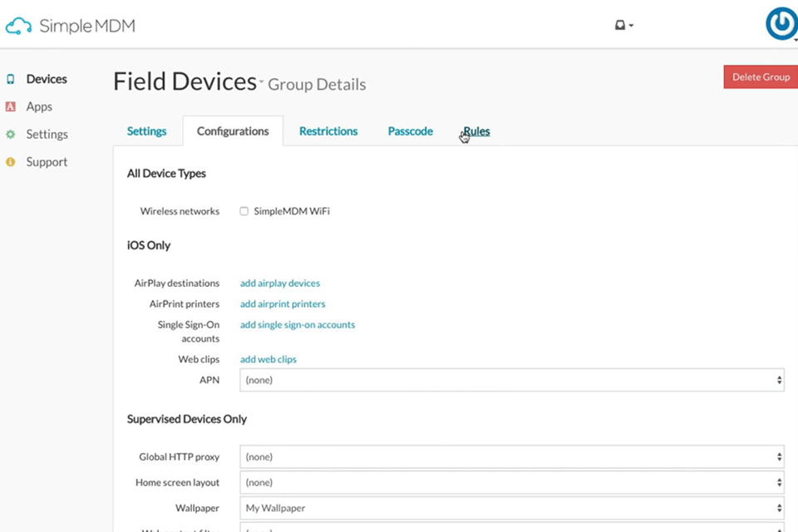Click the add web clips link
This screenshot has height=532, width=798.
click(268, 358)
